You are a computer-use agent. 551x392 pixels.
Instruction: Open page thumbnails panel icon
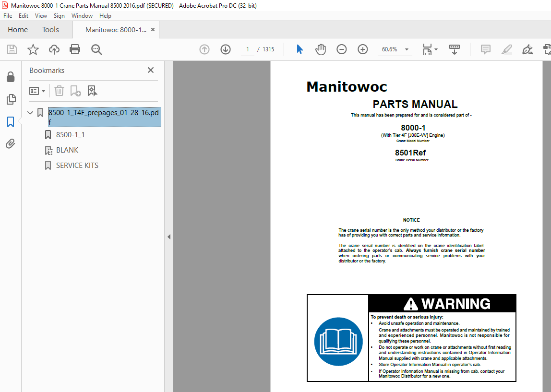[11, 99]
